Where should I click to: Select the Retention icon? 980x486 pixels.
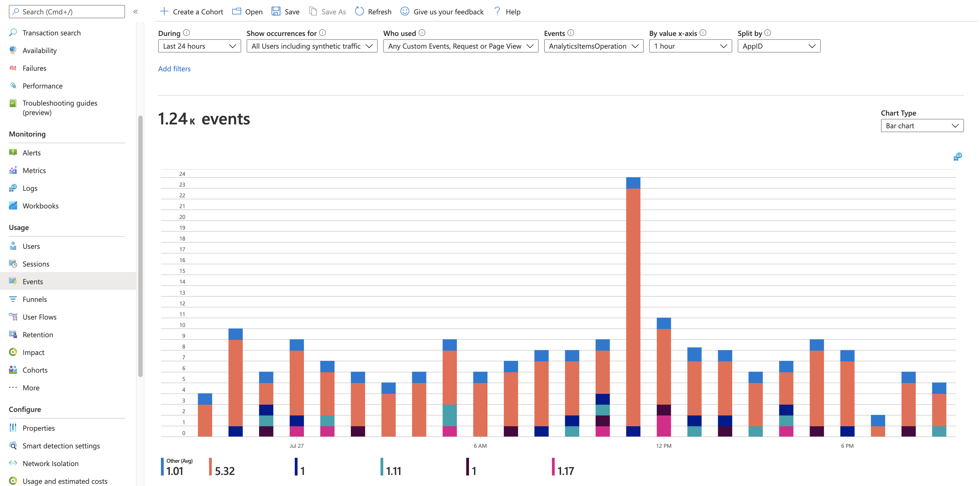(x=12, y=334)
